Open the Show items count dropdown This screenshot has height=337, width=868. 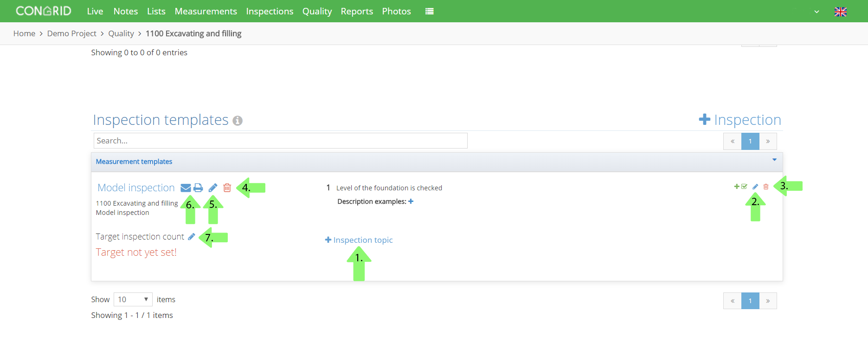click(x=133, y=299)
